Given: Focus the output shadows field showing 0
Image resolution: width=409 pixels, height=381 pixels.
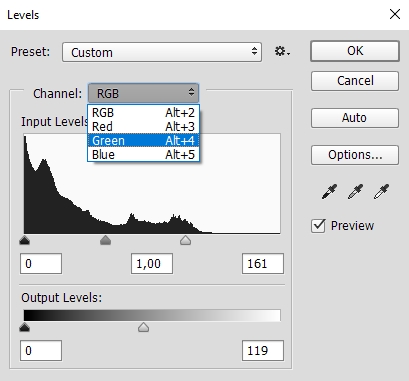Looking at the screenshot, I should [x=41, y=350].
